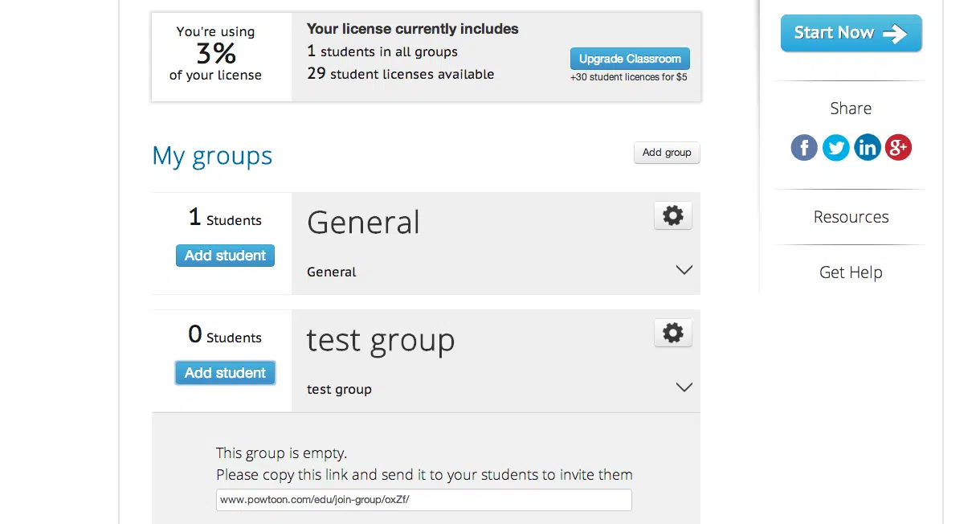The image size is (980, 524).
Task: Share on Facebook icon
Action: [x=804, y=148]
